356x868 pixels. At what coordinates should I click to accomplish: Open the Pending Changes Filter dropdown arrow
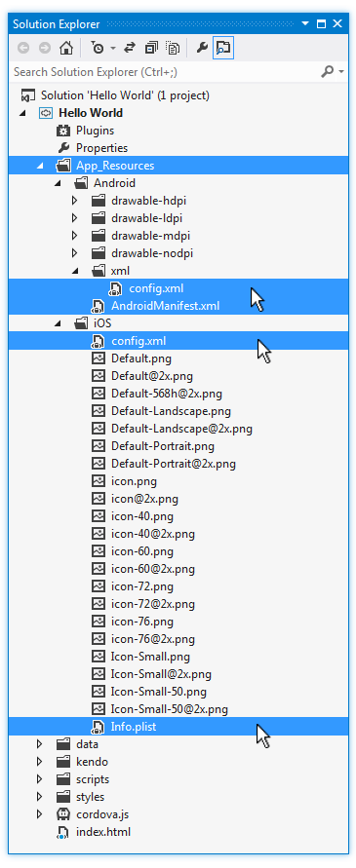click(x=113, y=48)
